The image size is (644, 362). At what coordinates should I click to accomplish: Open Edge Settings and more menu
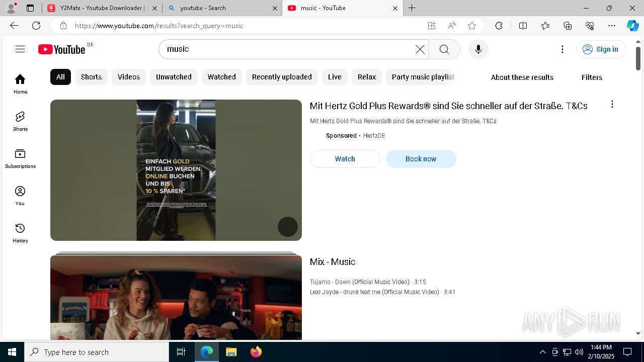click(612, 26)
